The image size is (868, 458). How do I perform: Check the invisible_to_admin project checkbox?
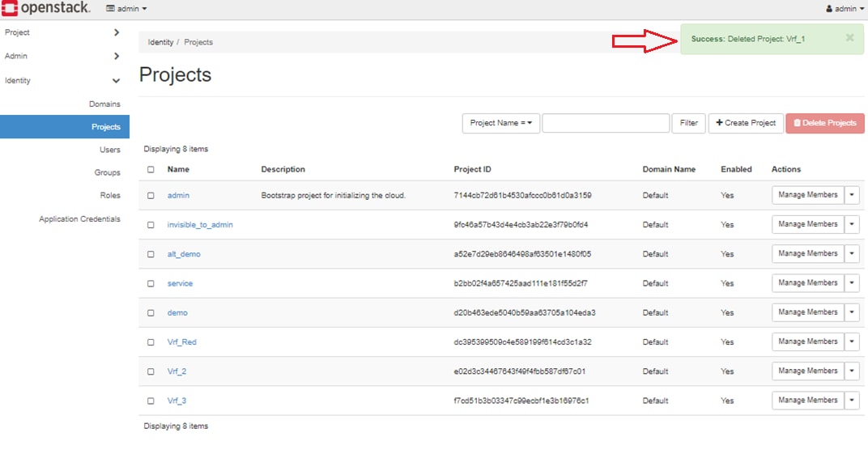tap(151, 225)
